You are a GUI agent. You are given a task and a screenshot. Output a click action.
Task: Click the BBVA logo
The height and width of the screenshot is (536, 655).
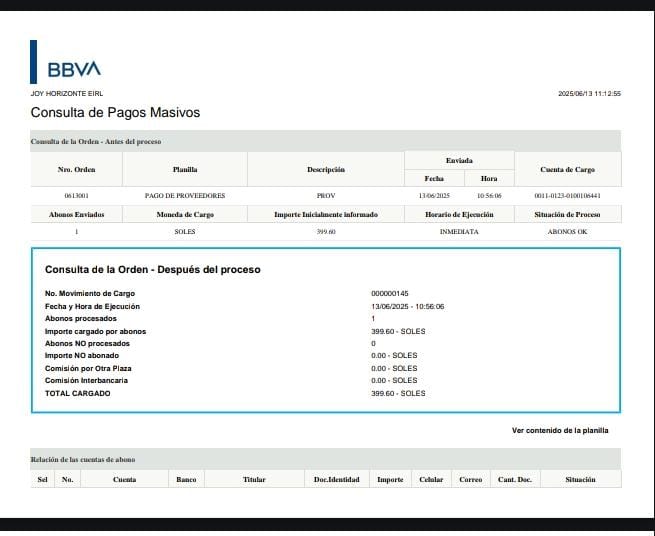pos(74,69)
